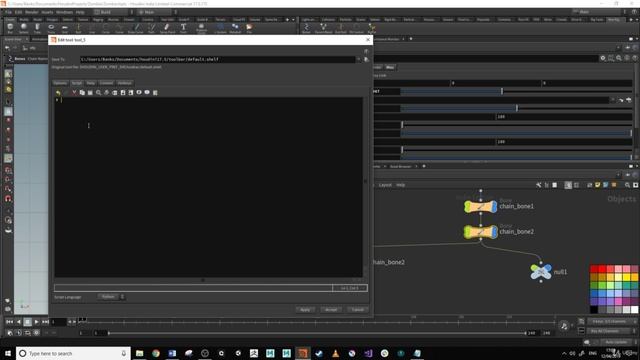Viewport: 640px width, 360px height.
Task: Click the undo icon in script editor toolbar
Action: click(x=58, y=93)
